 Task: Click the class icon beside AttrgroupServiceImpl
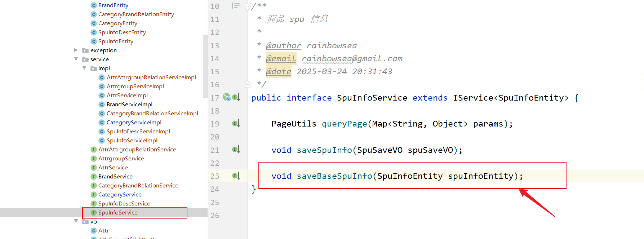click(102, 87)
